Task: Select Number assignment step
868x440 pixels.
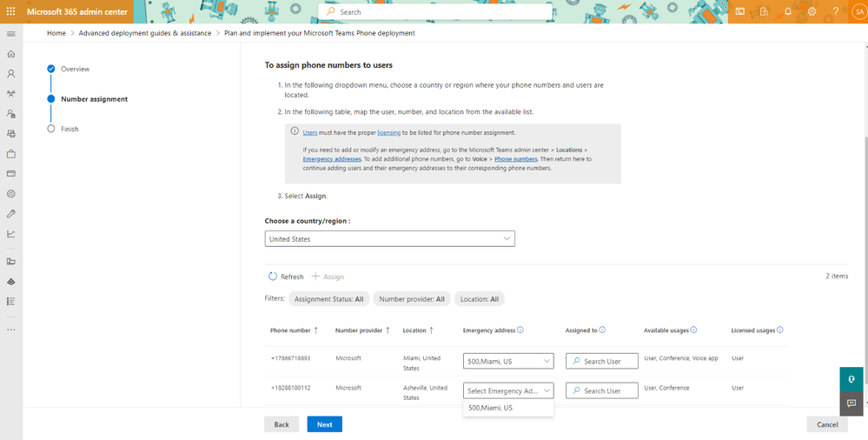Action: tap(88, 99)
